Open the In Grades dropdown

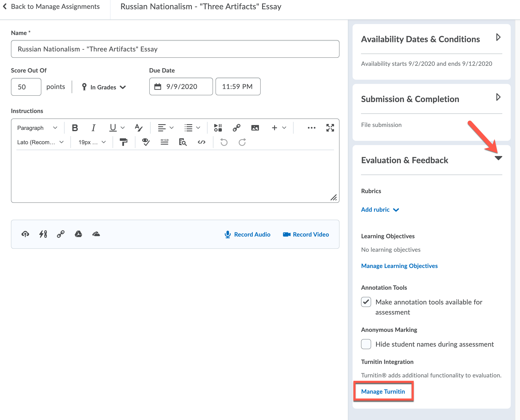[x=104, y=87]
